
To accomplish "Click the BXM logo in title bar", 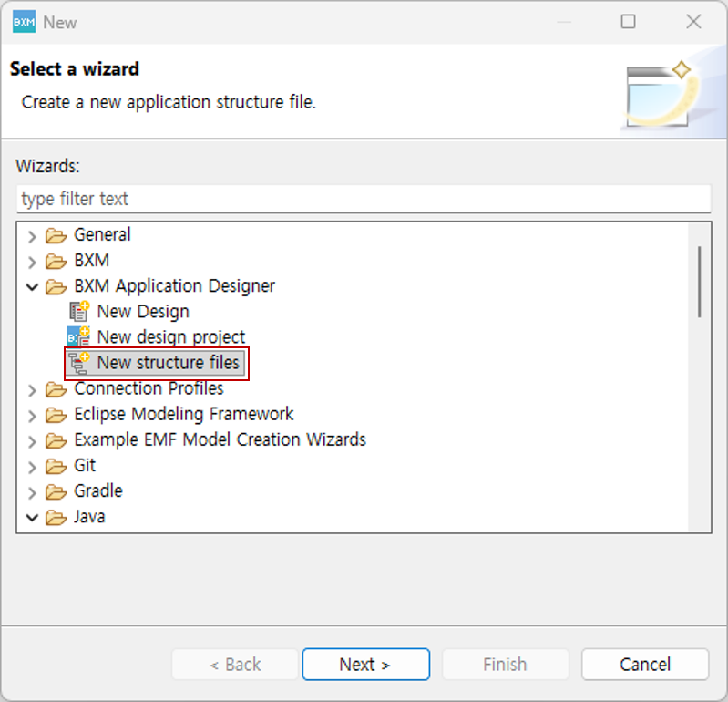I will point(24,23).
